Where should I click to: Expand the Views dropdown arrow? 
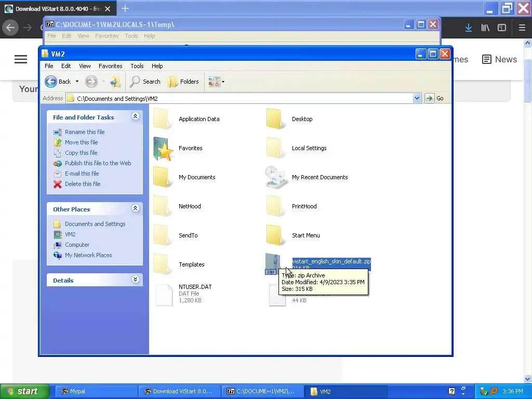[223, 82]
